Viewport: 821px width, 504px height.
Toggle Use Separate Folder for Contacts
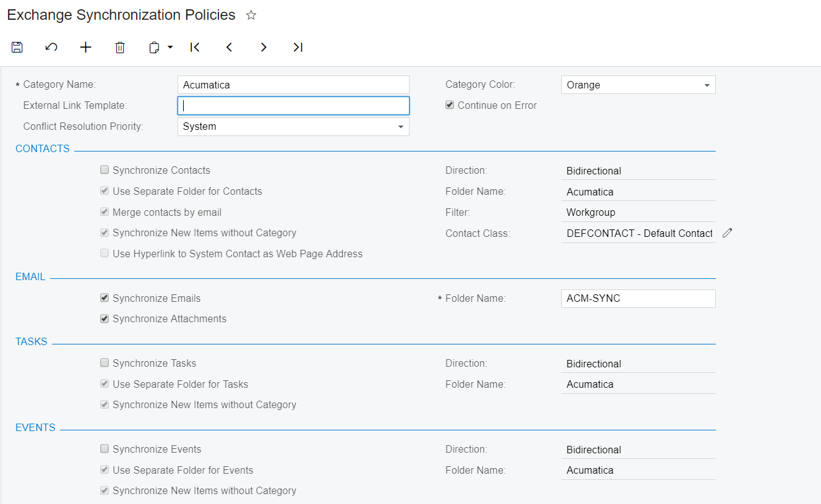[x=105, y=191]
